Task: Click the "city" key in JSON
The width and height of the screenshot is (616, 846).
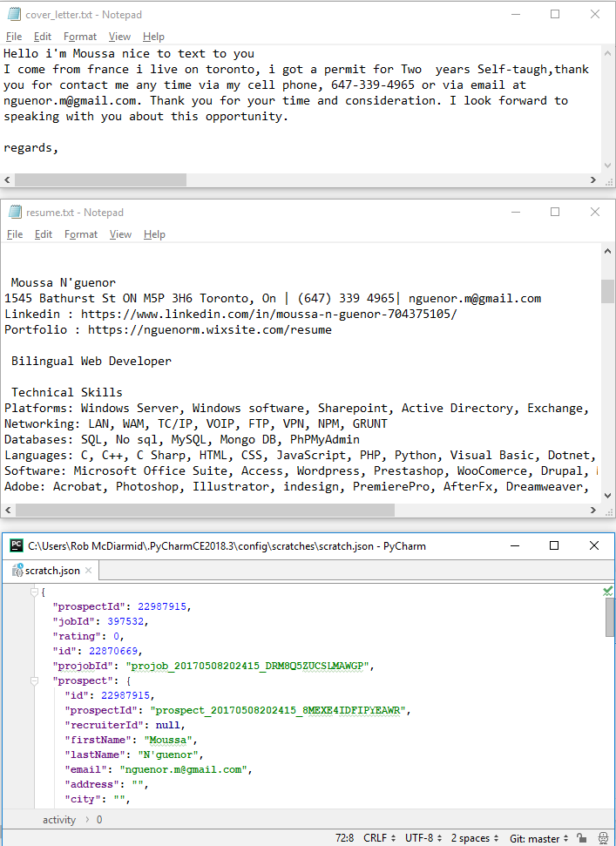Action: [x=83, y=800]
